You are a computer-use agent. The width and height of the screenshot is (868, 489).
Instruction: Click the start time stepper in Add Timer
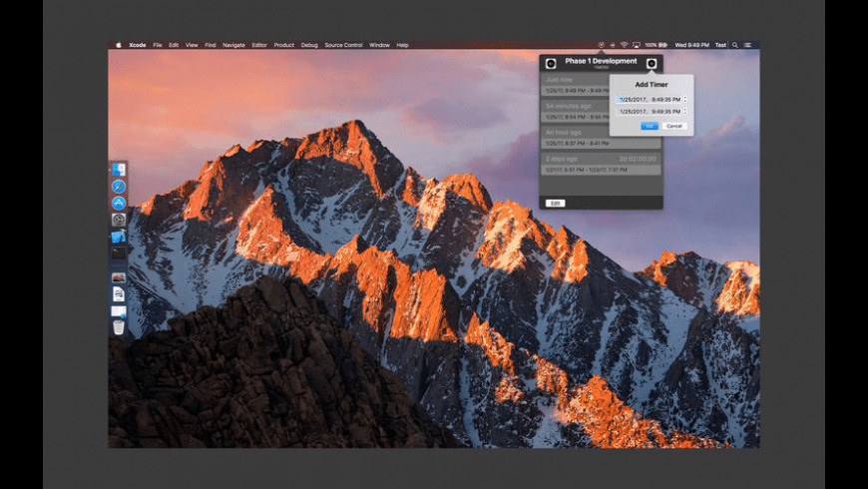[x=685, y=99]
